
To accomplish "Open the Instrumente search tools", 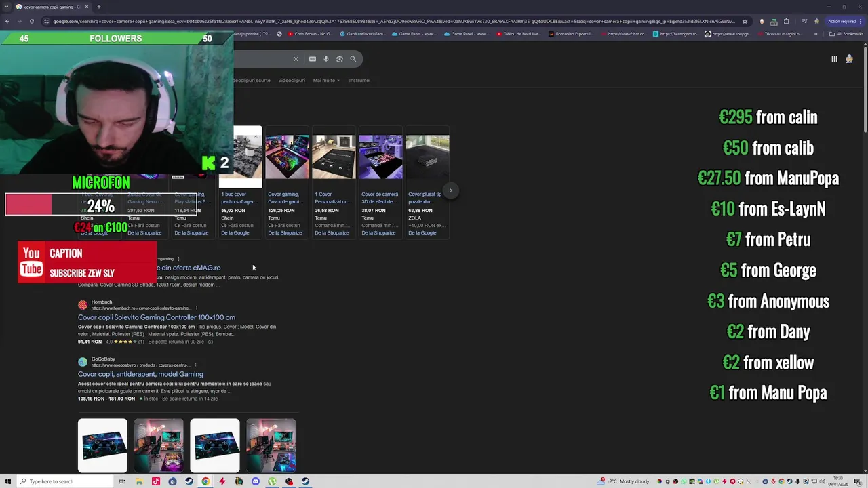I will tap(359, 80).
